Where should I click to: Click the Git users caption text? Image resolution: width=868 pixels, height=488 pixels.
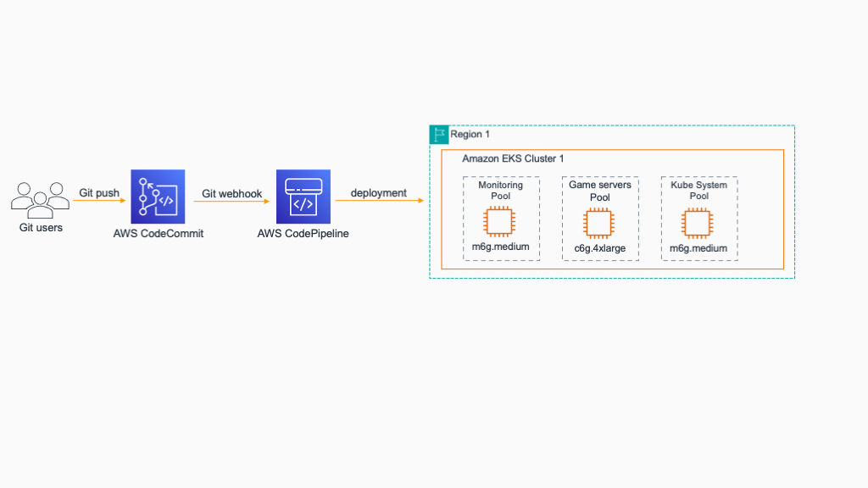tap(41, 227)
